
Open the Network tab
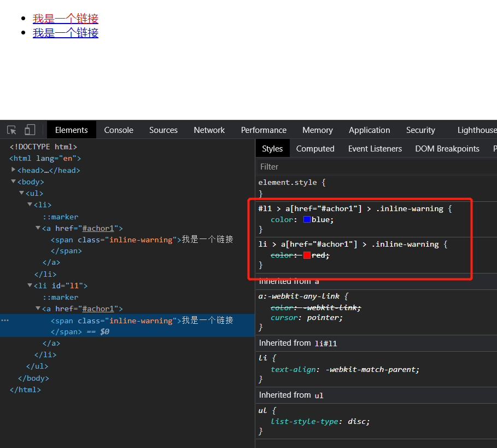209,130
